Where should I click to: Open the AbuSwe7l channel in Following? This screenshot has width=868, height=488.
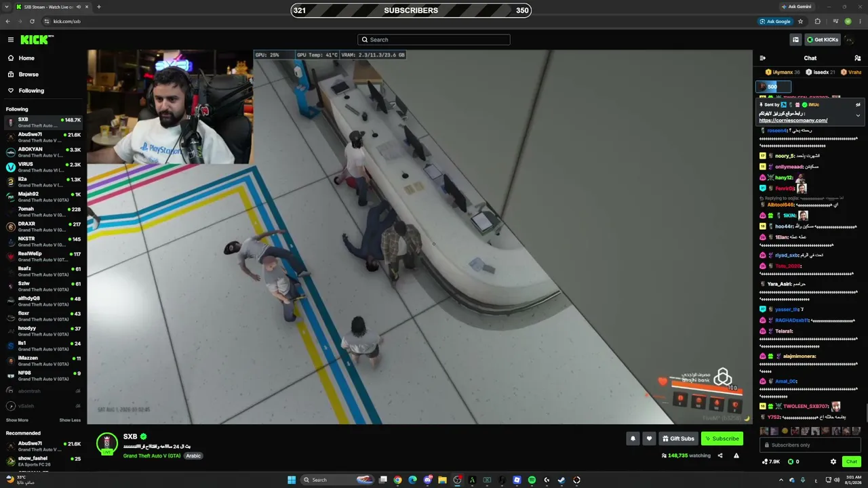coord(43,137)
